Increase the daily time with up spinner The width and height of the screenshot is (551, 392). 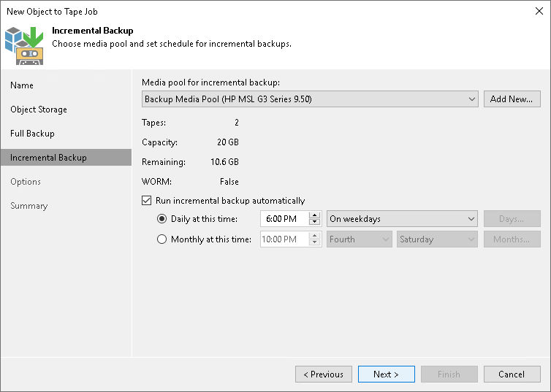coord(314,215)
